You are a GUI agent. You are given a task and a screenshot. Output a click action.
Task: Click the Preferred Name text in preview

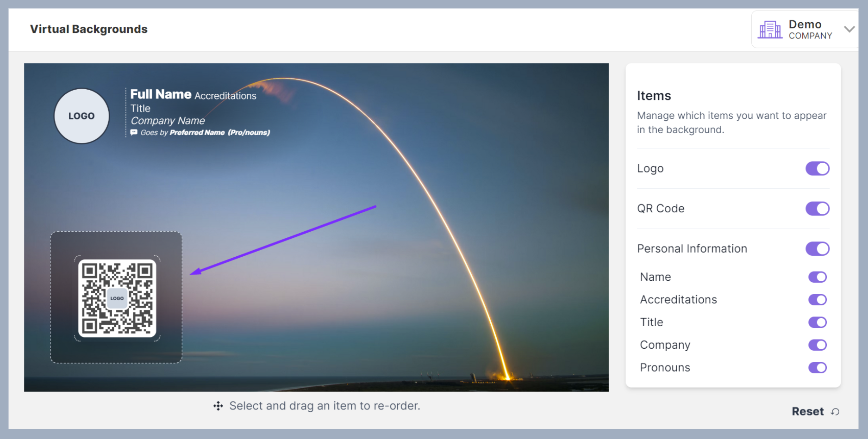pyautogui.click(x=197, y=133)
